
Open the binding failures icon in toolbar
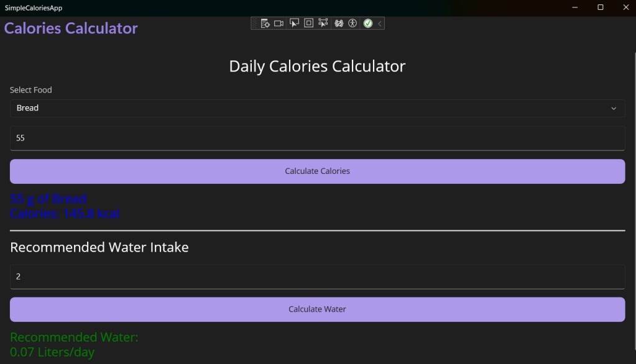[339, 24]
